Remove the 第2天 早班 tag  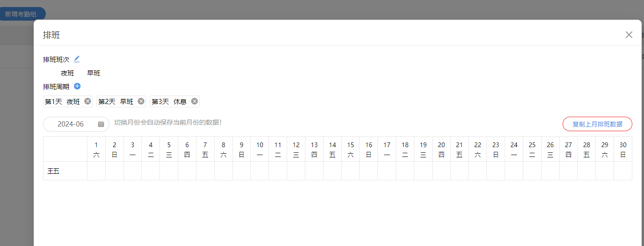(141, 101)
